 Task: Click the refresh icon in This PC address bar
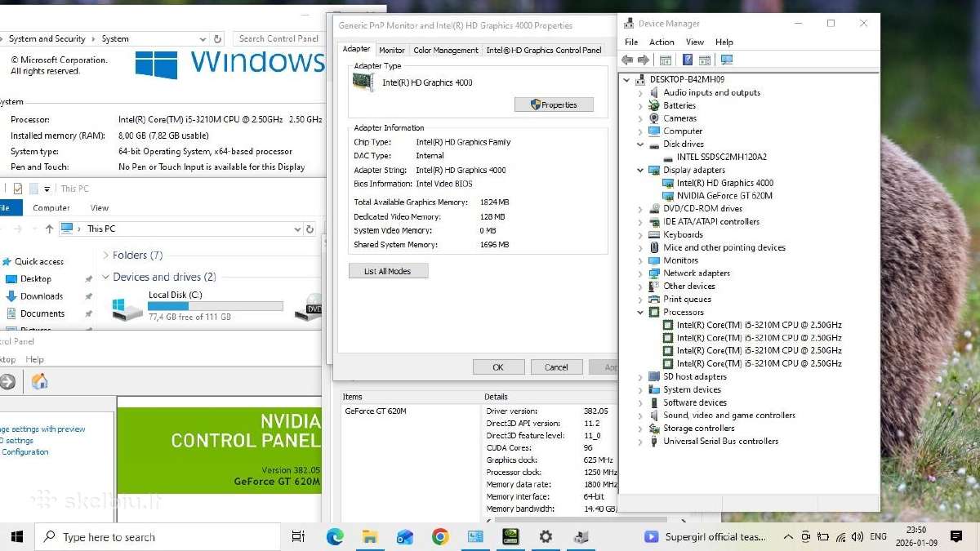310,229
